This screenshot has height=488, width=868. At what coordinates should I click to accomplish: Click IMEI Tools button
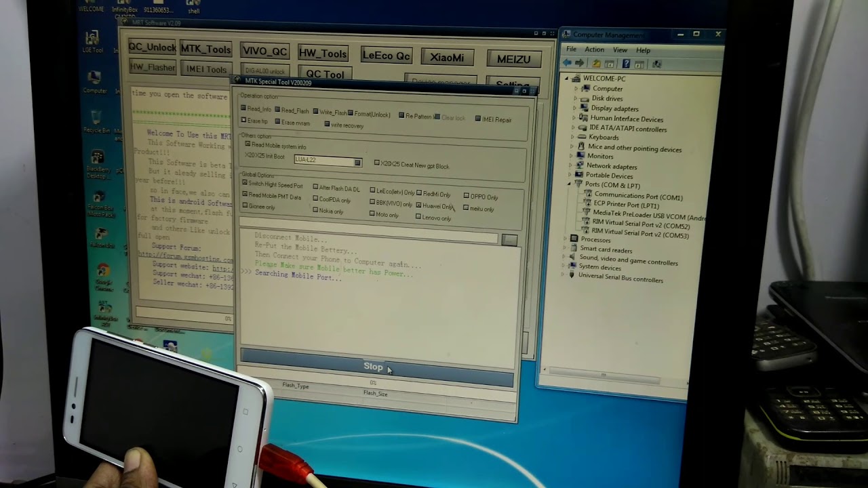click(x=206, y=68)
